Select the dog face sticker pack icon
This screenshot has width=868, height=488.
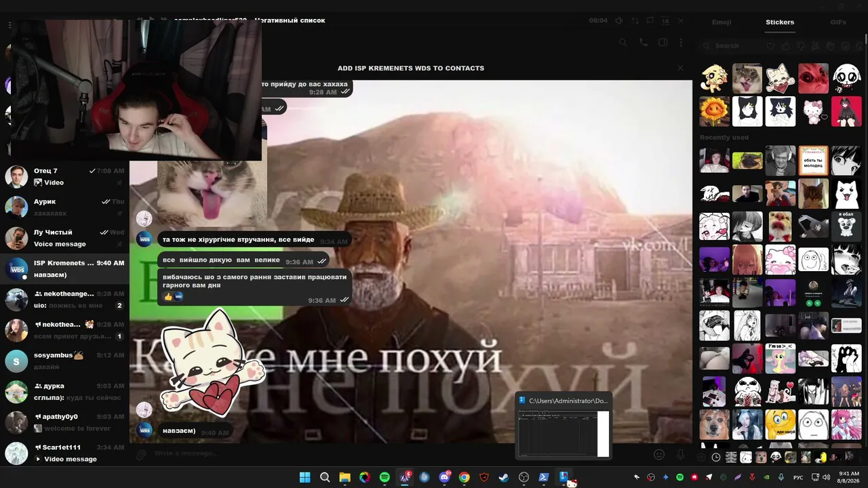(761, 457)
